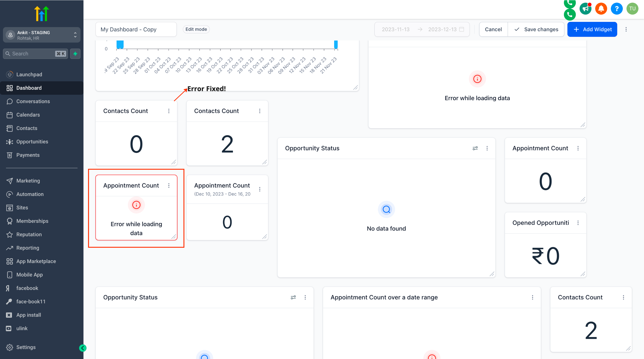
Task: Click the Add Widget button
Action: [592, 29]
